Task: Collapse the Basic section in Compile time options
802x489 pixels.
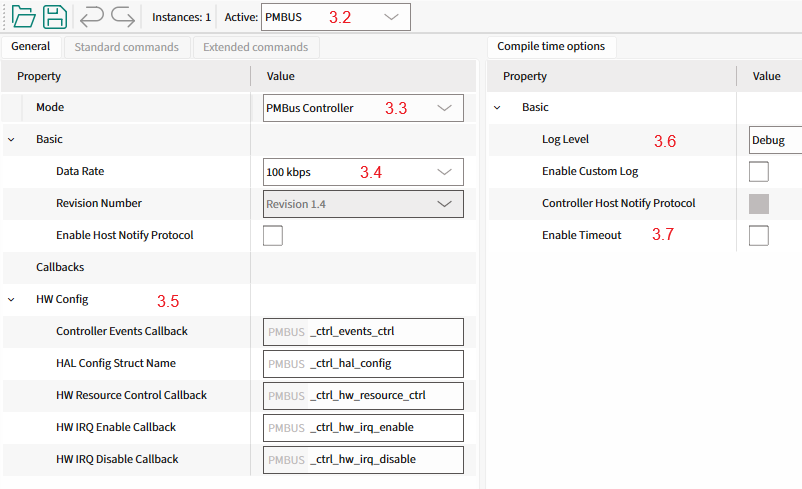Action: (x=497, y=108)
